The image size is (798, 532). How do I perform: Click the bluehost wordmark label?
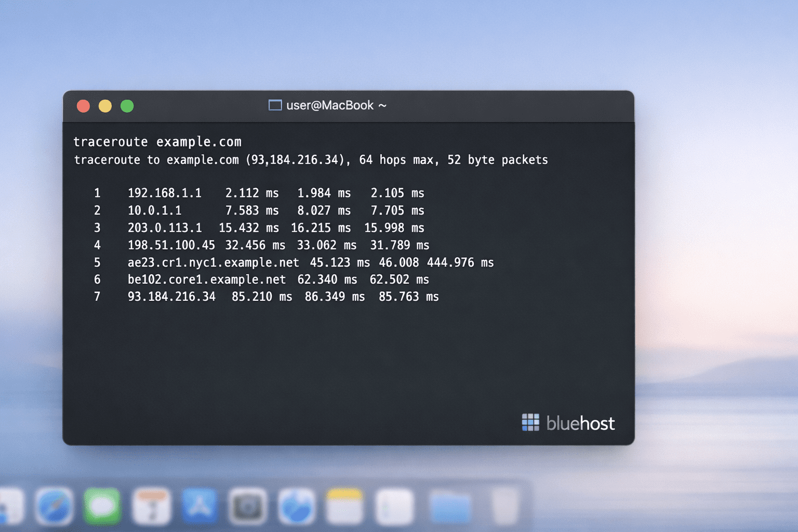[580, 423]
